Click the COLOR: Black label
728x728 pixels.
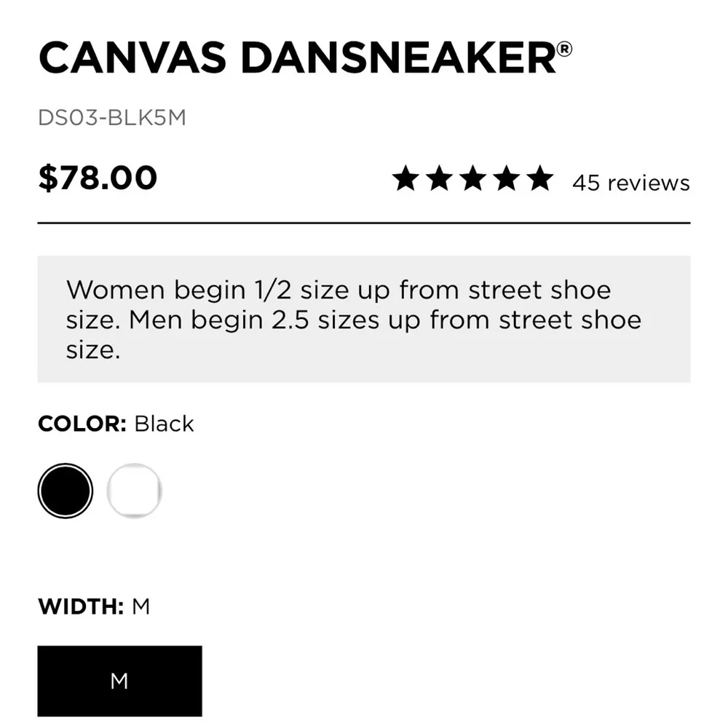tap(116, 423)
